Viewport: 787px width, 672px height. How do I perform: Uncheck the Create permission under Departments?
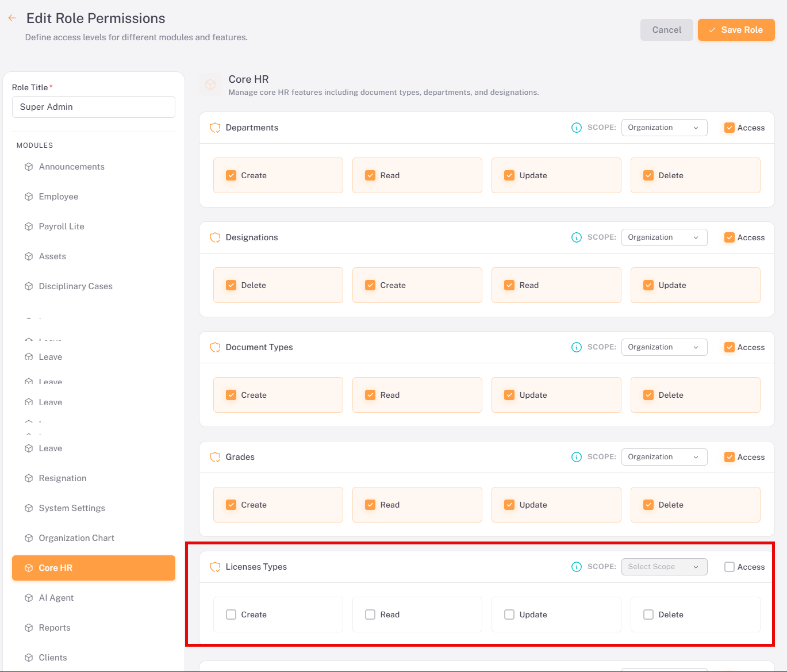click(231, 175)
